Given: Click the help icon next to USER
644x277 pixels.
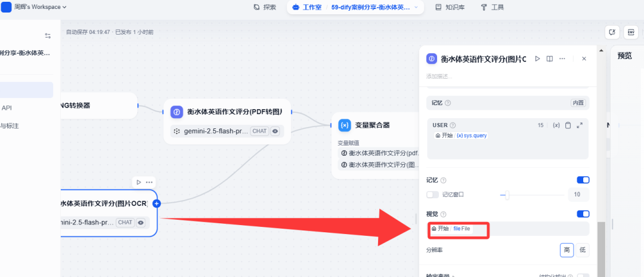Looking at the screenshot, I should click(453, 125).
